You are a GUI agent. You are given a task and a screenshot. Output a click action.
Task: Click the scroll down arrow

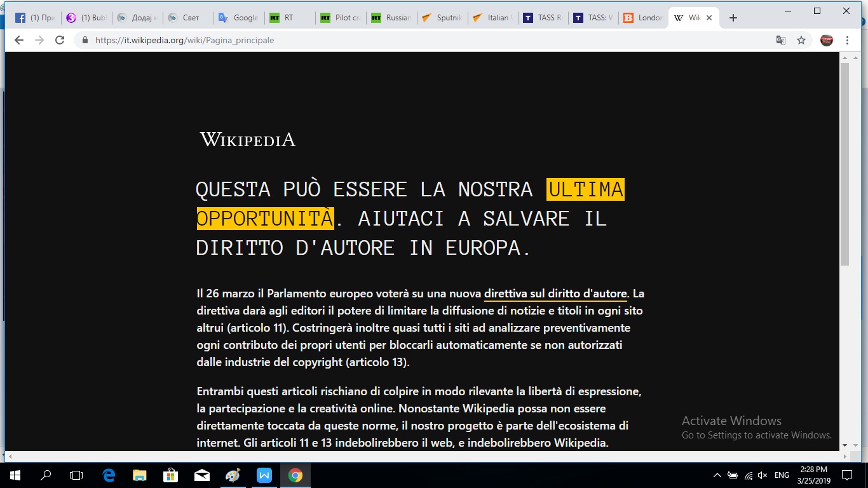[844, 445]
